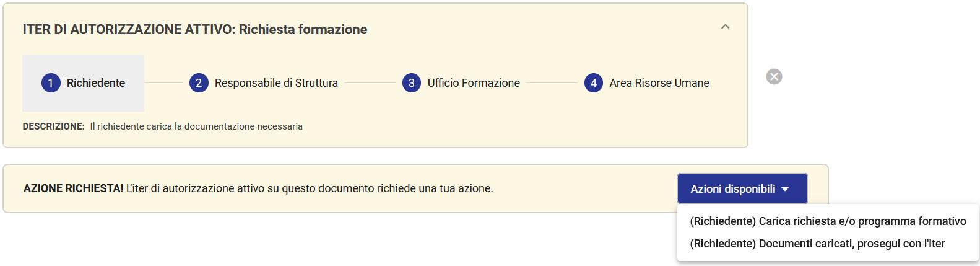Select the Responsabile di Struttura step
The width and height of the screenshot is (980, 266).
[276, 83]
